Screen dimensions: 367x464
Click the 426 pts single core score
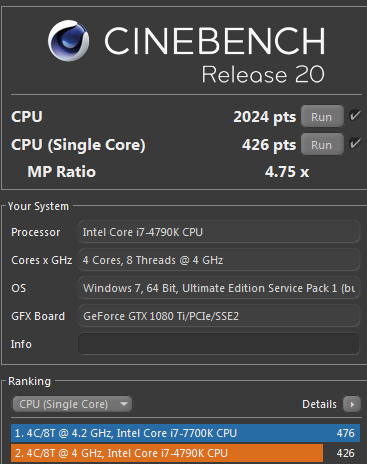coord(269,145)
